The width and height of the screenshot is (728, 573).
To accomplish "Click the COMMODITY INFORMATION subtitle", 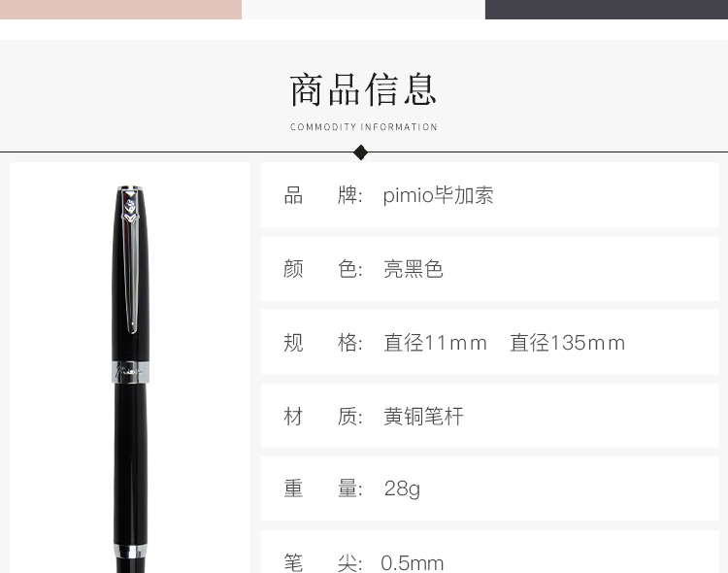I will pos(364,127).
